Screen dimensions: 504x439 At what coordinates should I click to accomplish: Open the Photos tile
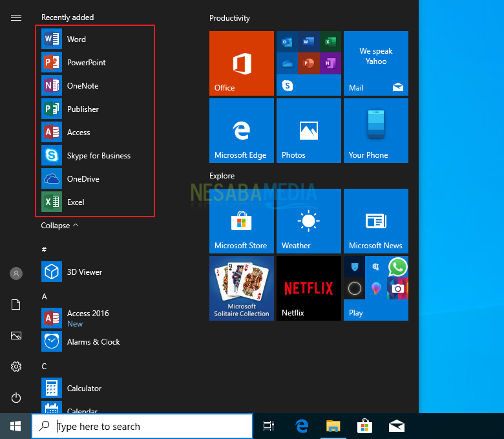click(309, 131)
